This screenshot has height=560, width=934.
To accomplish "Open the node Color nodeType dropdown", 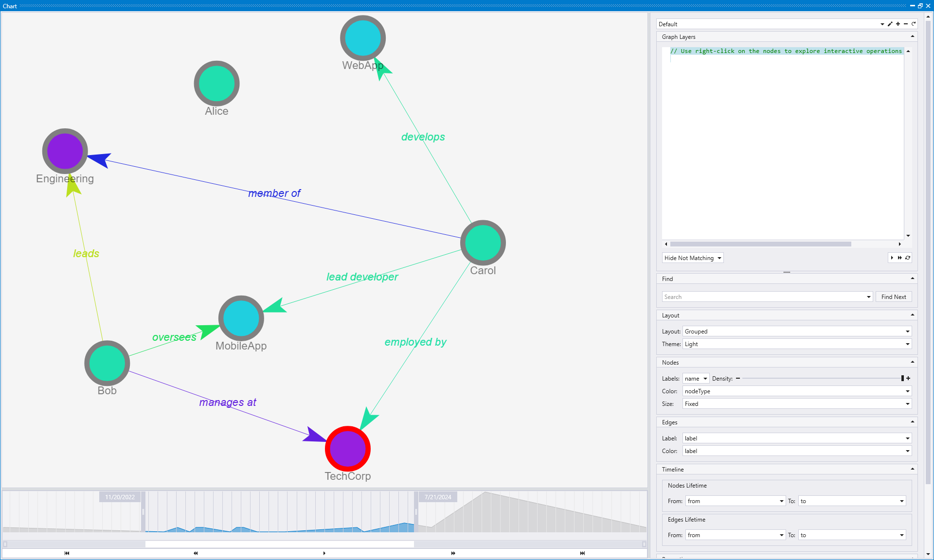I will click(x=797, y=391).
